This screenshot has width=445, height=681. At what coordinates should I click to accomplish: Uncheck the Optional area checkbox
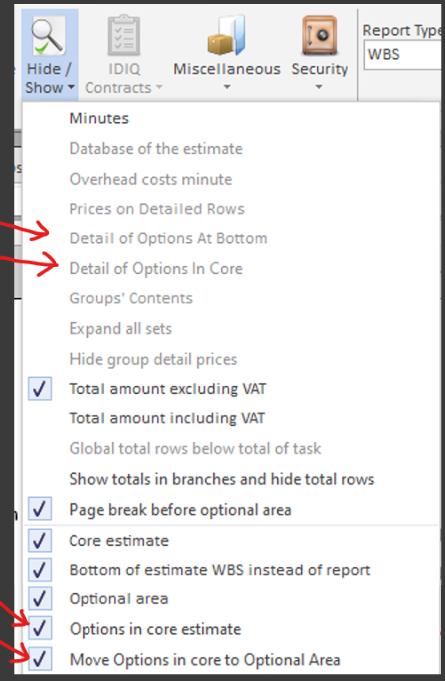click(x=40, y=598)
